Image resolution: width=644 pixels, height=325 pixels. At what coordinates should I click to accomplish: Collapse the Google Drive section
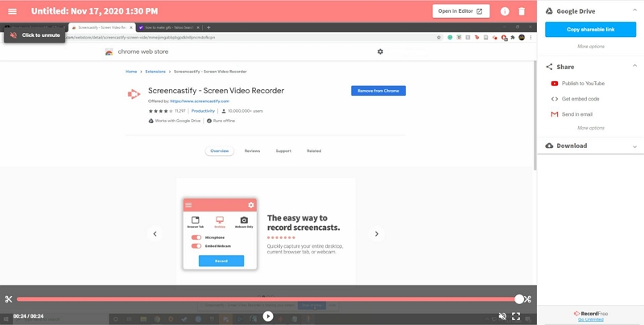[634, 10]
